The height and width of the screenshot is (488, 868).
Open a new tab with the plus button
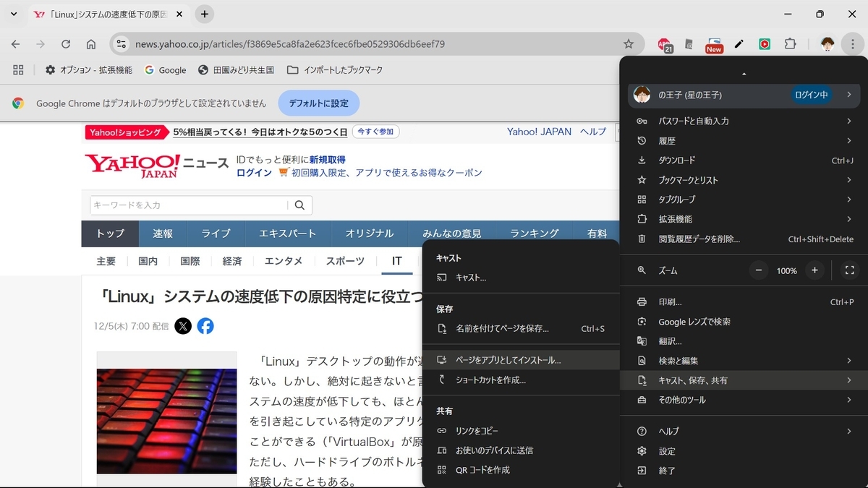[x=205, y=14]
